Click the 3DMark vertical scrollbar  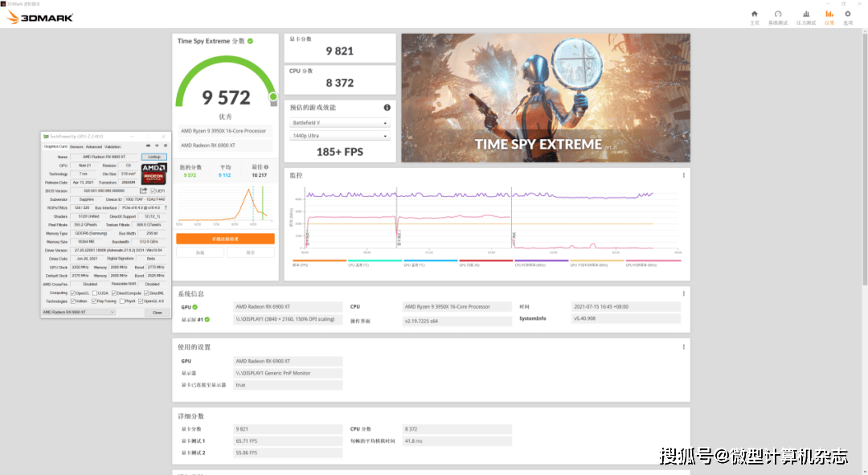(864, 158)
